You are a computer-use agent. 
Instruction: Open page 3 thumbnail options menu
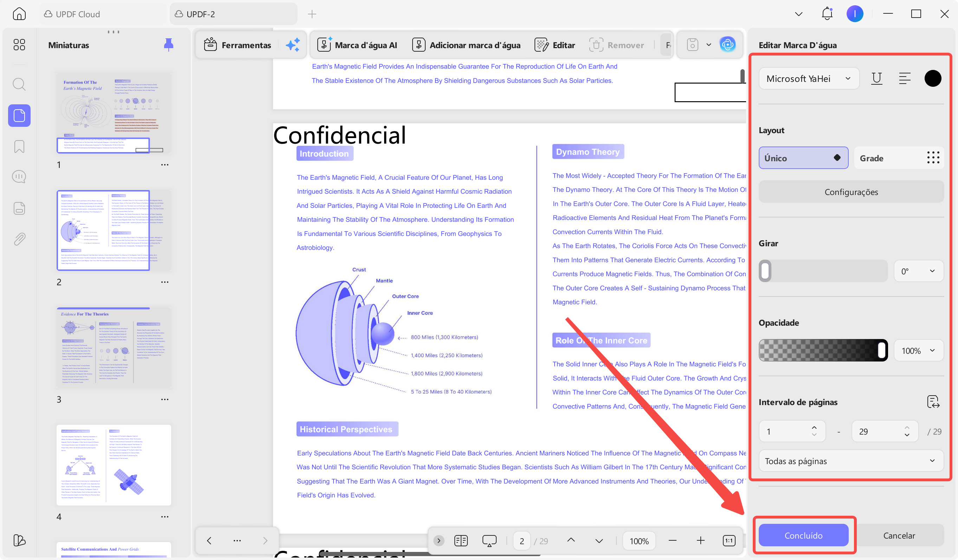164,399
